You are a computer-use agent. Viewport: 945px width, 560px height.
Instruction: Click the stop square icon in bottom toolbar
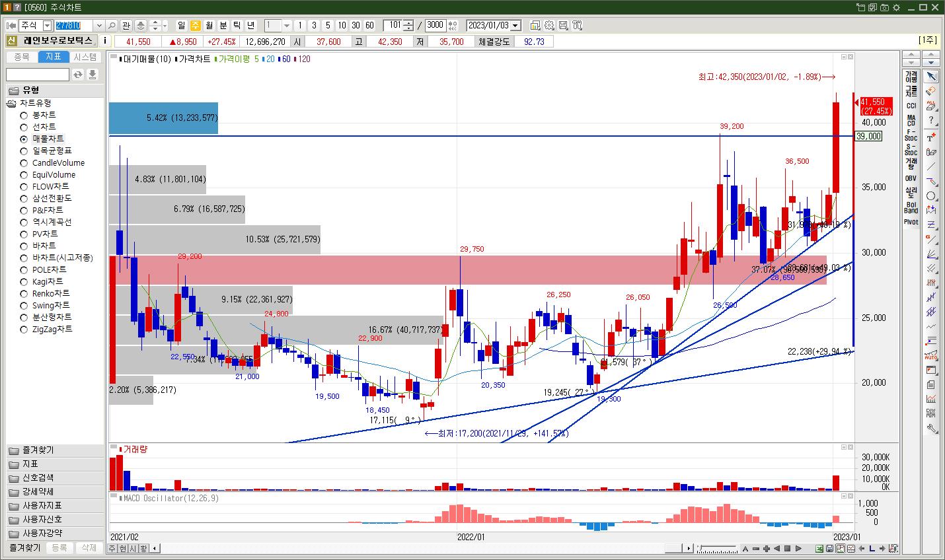787,548
